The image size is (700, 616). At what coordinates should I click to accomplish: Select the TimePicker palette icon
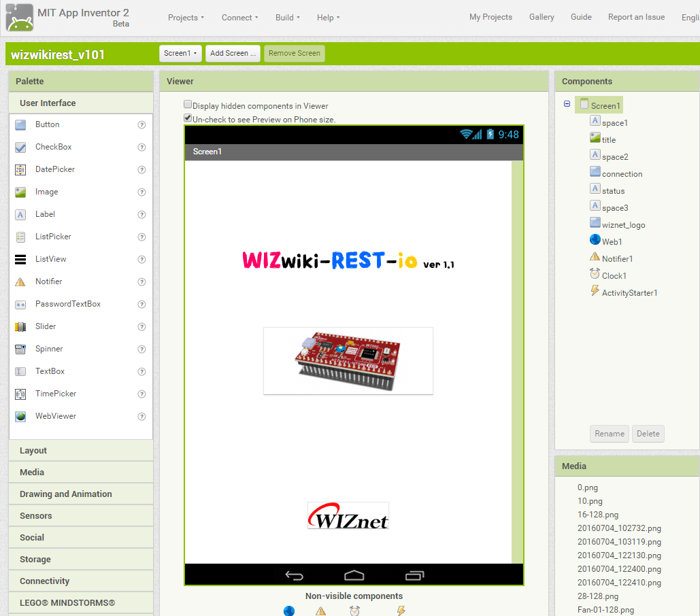click(20, 394)
